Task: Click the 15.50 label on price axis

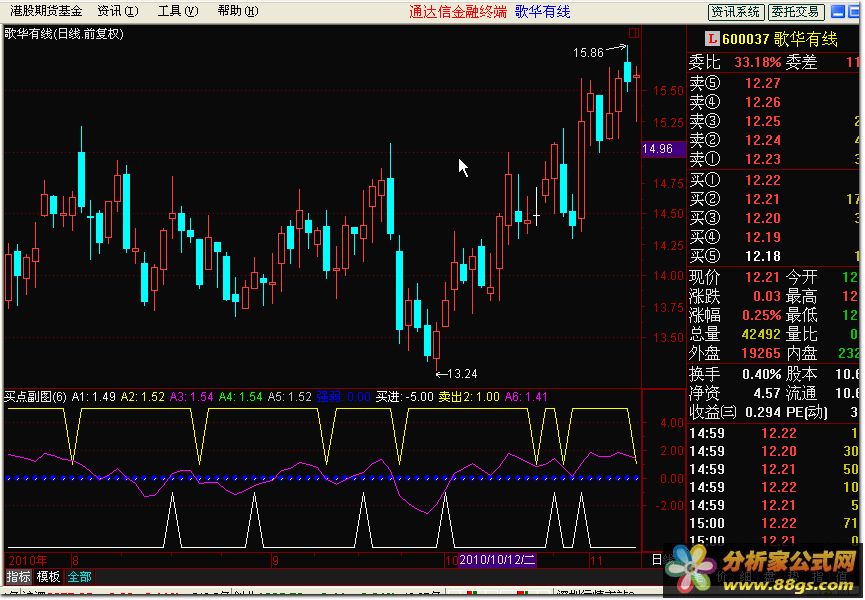Action: pos(669,92)
